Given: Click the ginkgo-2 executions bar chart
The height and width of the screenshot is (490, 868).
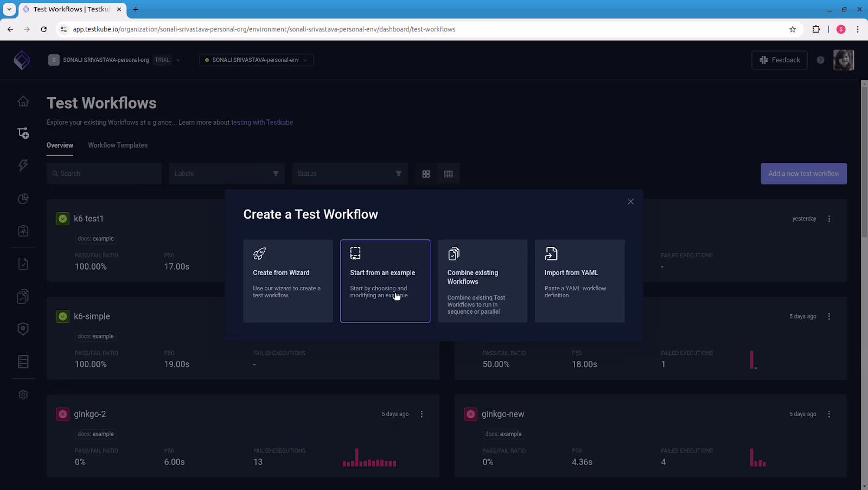Looking at the screenshot, I should tap(369, 457).
